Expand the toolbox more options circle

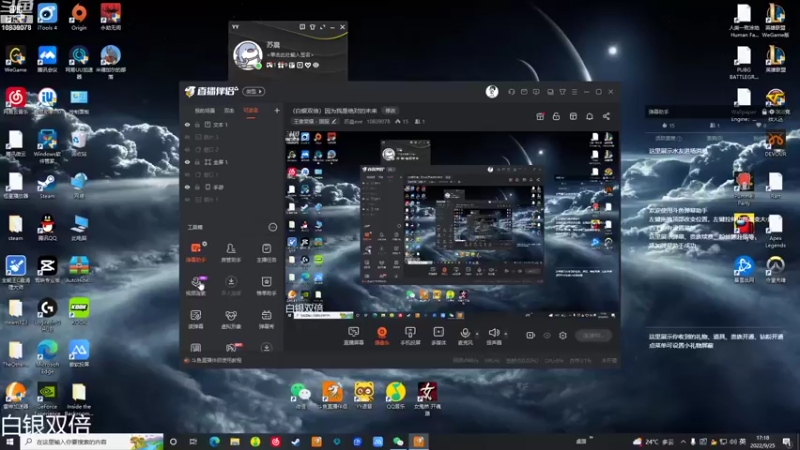point(272,227)
